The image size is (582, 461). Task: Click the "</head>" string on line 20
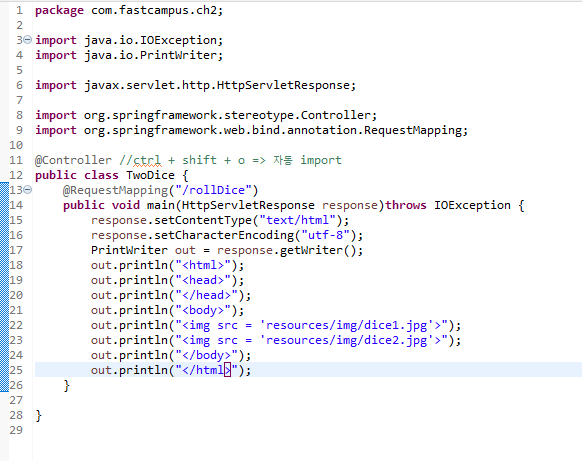click(206, 295)
